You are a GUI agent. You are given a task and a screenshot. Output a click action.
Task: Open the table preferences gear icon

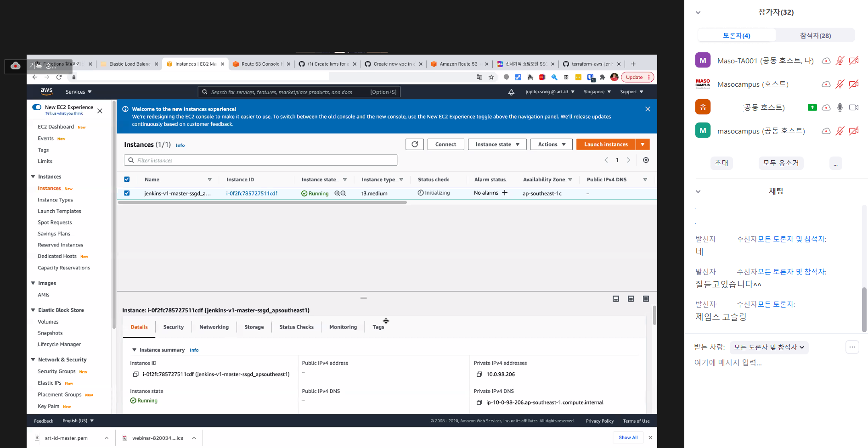point(646,160)
